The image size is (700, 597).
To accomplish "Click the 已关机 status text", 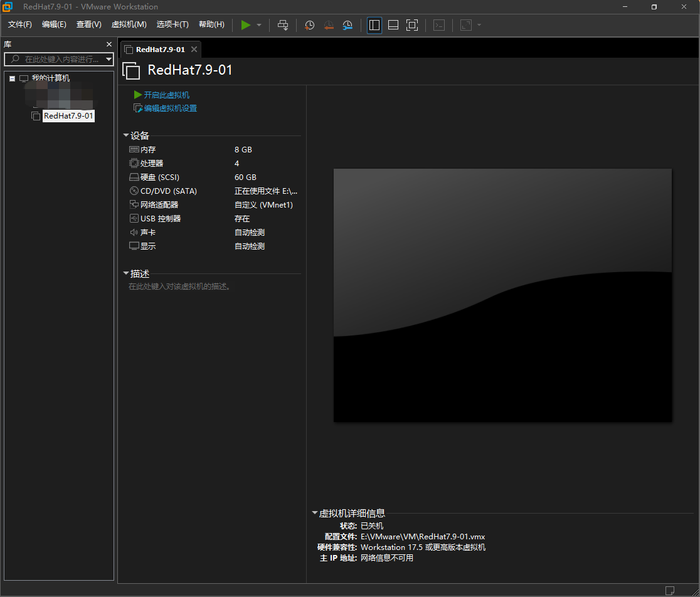I will tap(372, 526).
